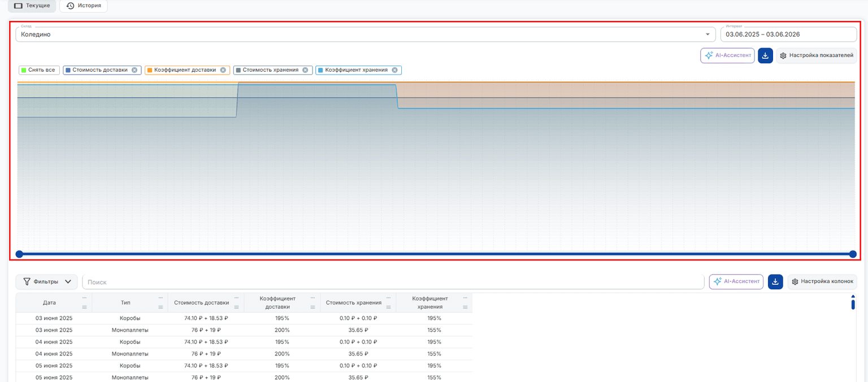The height and width of the screenshot is (382, 868).
Task: Open Настройка колонок settings
Action: [x=822, y=281]
